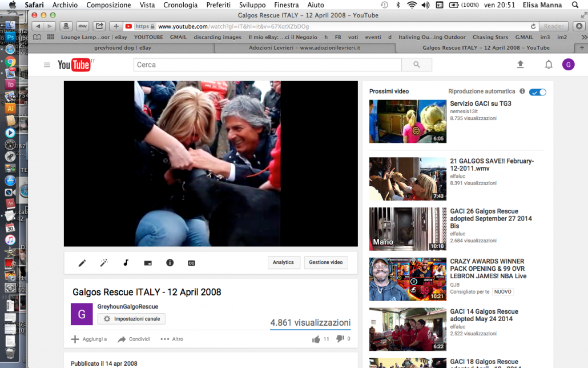Open the CC subtitles icon

[x=191, y=263]
